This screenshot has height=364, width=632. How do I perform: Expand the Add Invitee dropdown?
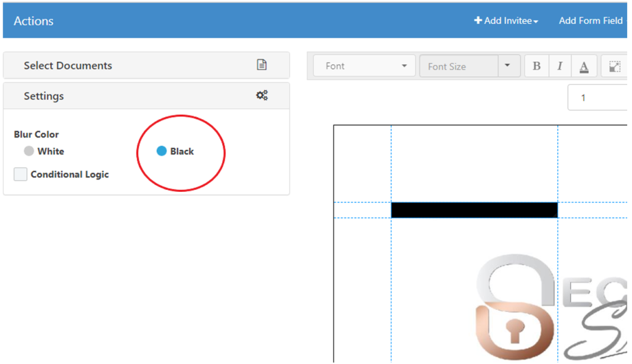click(x=505, y=20)
